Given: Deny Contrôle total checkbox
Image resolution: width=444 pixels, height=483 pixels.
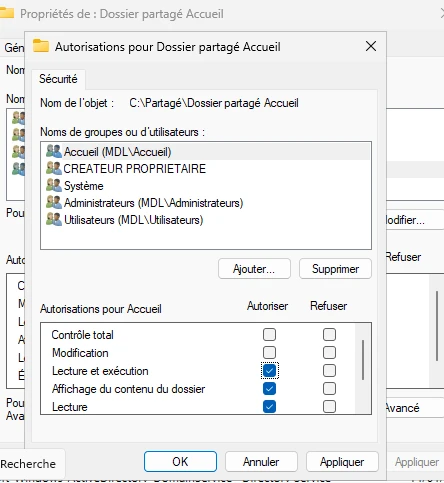Looking at the screenshot, I should pyautogui.click(x=329, y=334).
